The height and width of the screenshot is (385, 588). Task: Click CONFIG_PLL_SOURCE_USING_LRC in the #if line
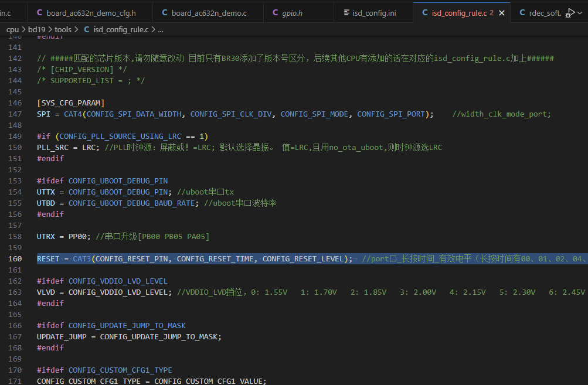(x=120, y=137)
